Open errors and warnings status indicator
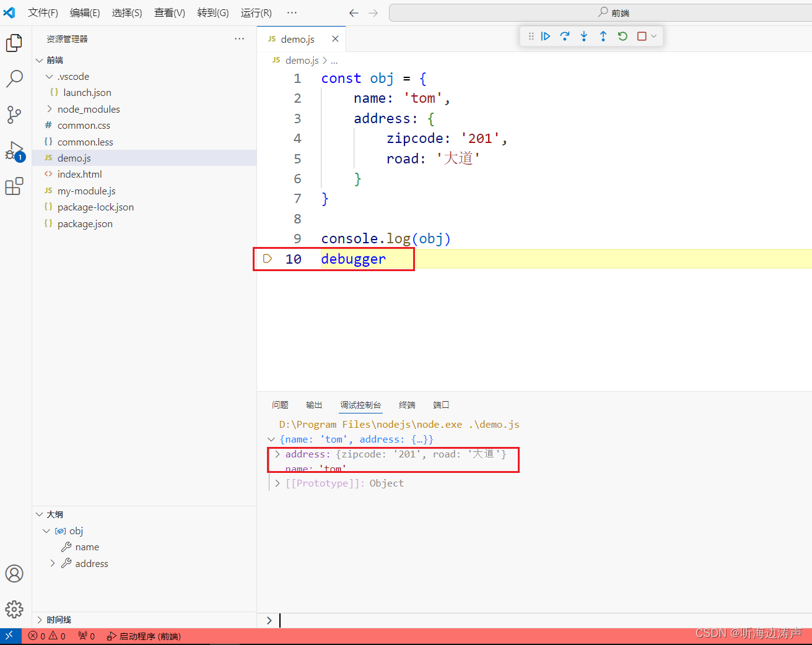This screenshot has height=645, width=812. [x=47, y=636]
